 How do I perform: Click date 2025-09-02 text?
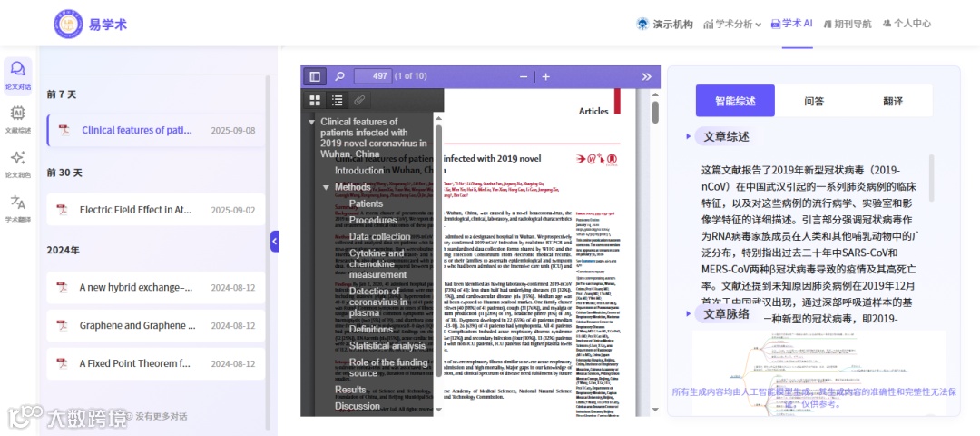[x=233, y=210]
